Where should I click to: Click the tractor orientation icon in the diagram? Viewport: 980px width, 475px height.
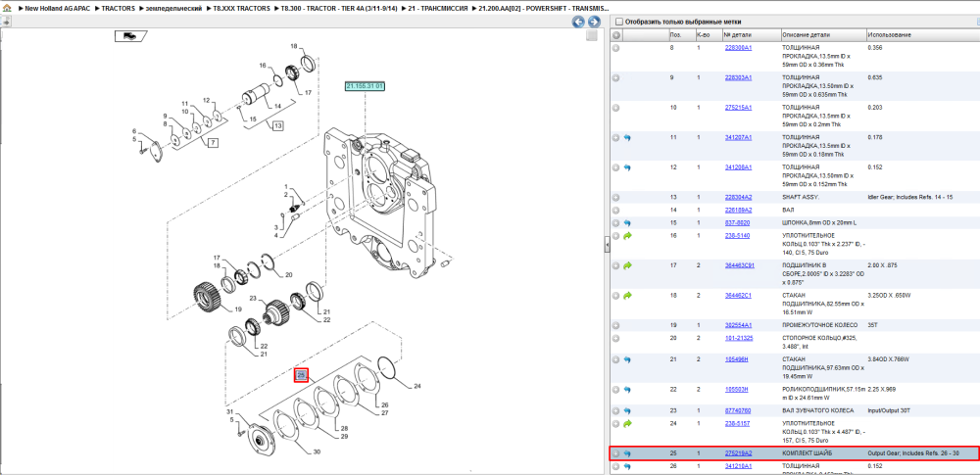130,36
